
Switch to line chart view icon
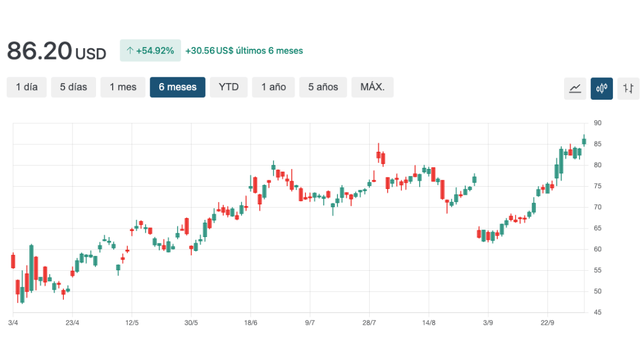pos(575,88)
